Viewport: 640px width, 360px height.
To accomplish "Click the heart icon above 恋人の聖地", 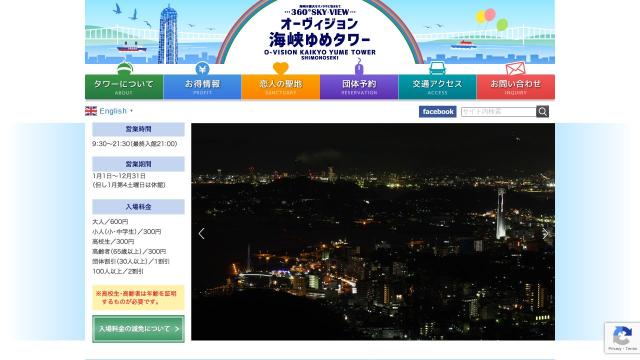I will click(x=281, y=68).
